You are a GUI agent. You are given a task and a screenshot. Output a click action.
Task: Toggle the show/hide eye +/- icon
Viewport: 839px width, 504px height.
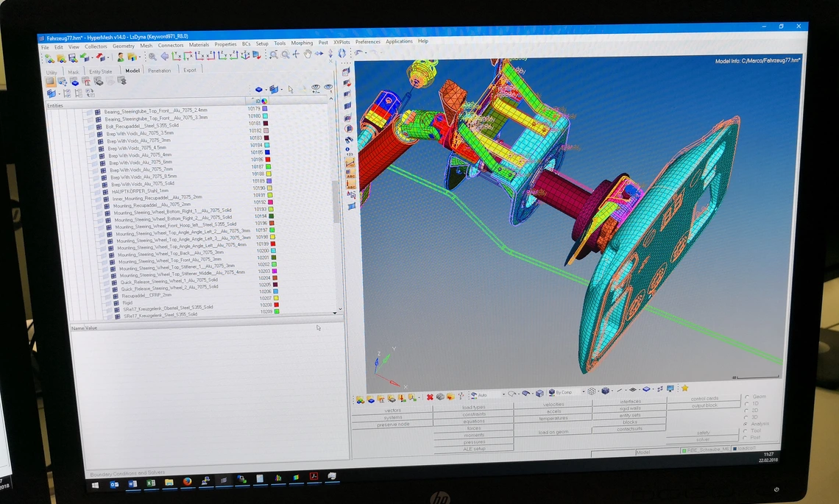point(316,88)
